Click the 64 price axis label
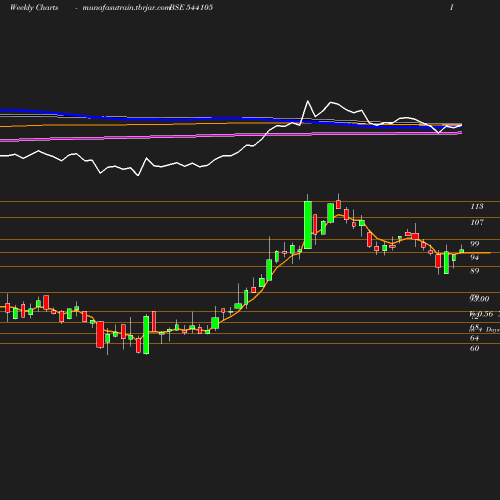500x500 pixels. point(474,338)
